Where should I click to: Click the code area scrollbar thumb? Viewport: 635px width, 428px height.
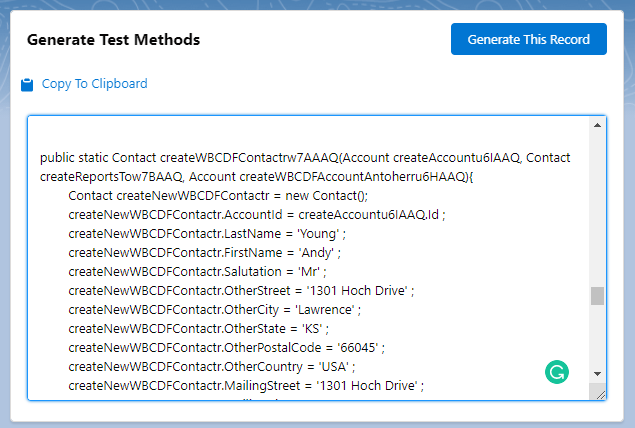(598, 295)
